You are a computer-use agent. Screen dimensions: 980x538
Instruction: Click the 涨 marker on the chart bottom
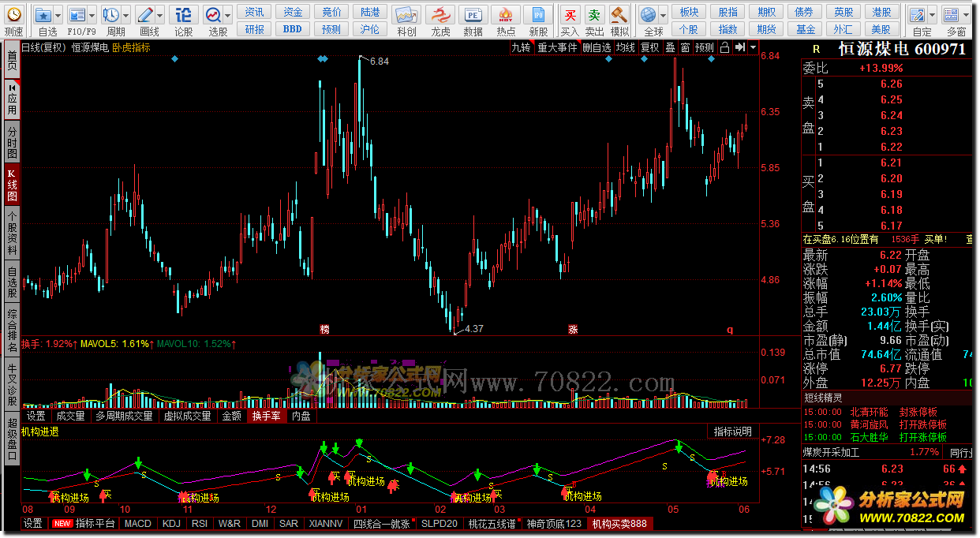pos(572,329)
